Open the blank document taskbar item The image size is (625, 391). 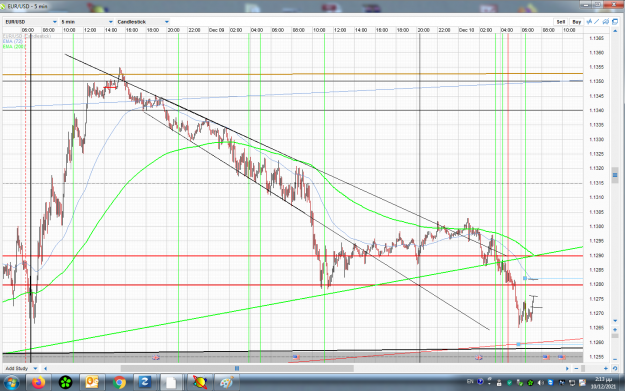[x=171, y=383]
